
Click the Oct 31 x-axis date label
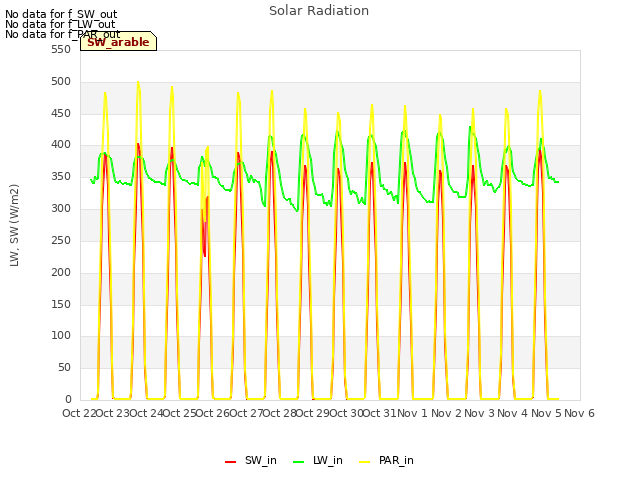tap(380, 413)
